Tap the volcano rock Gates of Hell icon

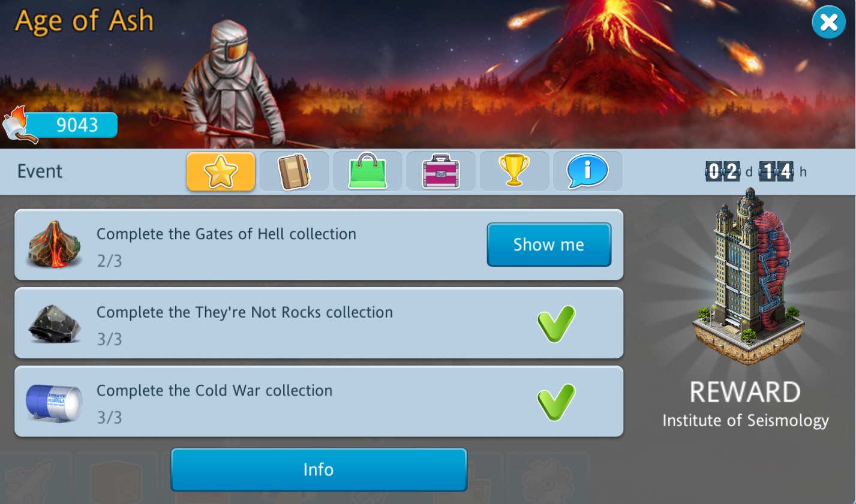click(54, 245)
